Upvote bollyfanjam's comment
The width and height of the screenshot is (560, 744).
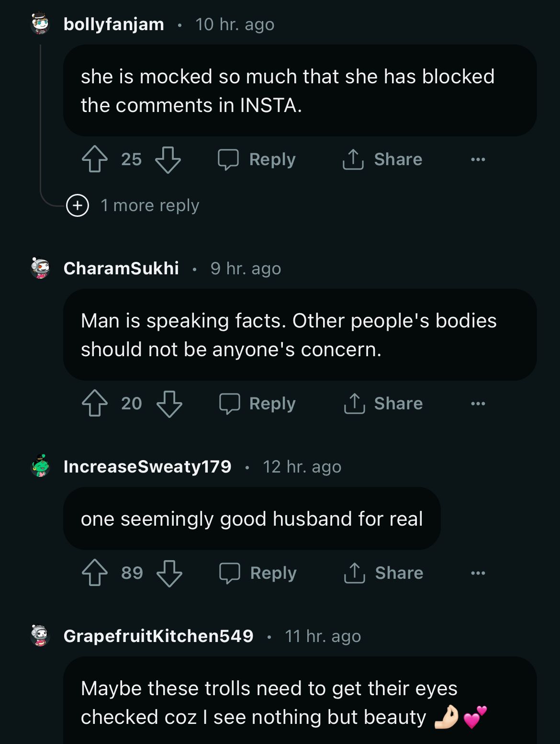pos(95,159)
